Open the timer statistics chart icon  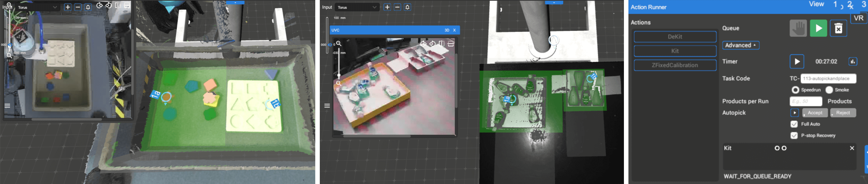tap(853, 62)
